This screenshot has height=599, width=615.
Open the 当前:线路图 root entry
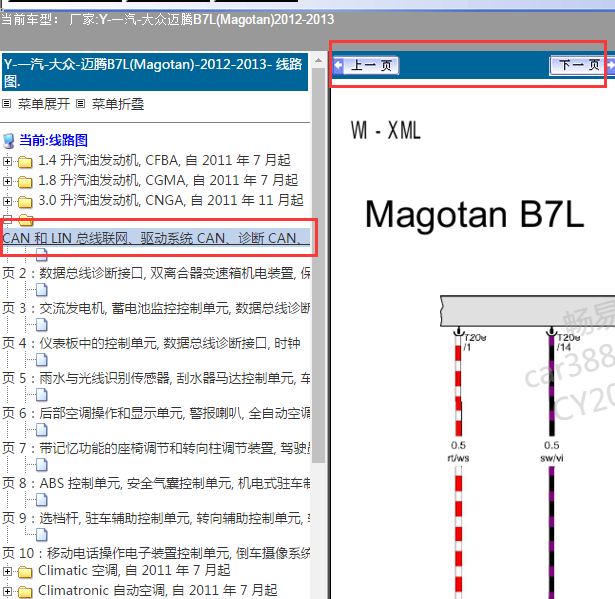(x=53, y=140)
